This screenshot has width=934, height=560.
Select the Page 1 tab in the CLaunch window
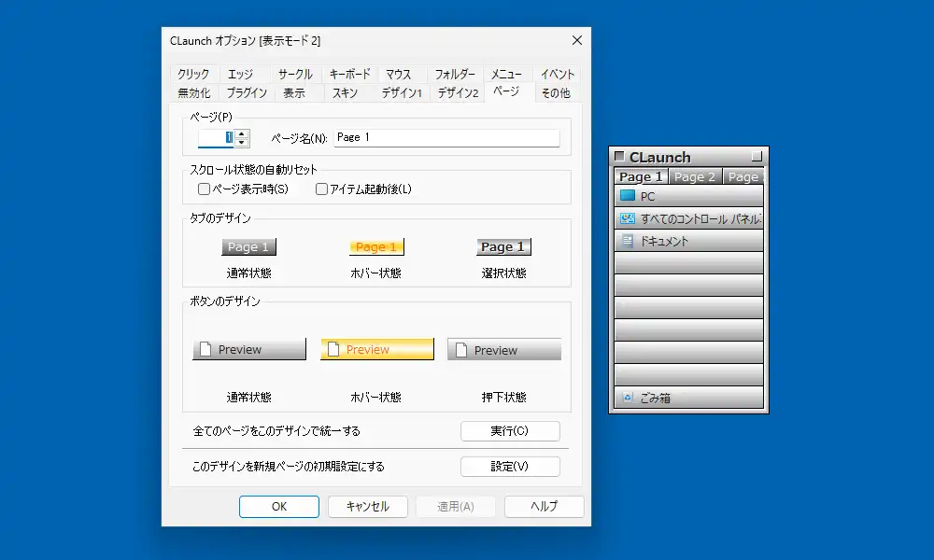641,176
